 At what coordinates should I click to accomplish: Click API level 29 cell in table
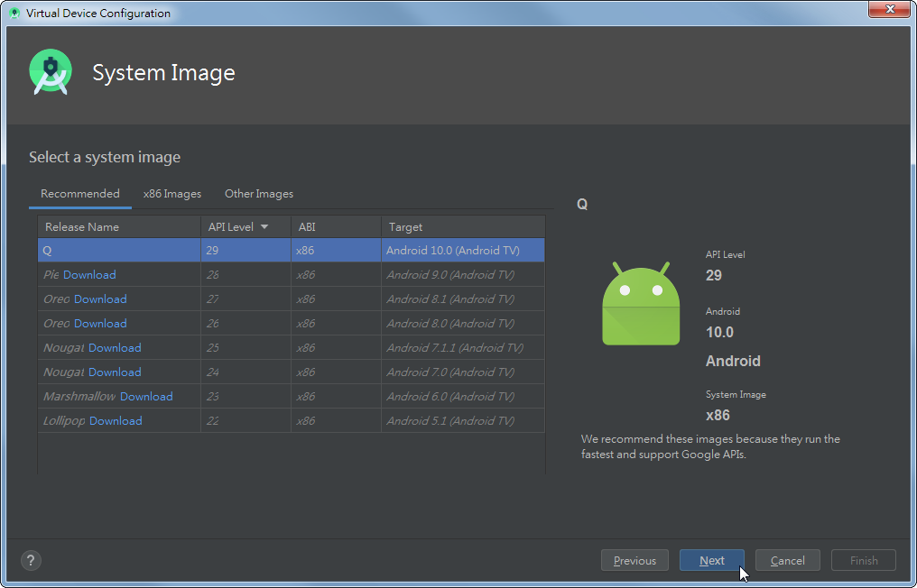(246, 250)
